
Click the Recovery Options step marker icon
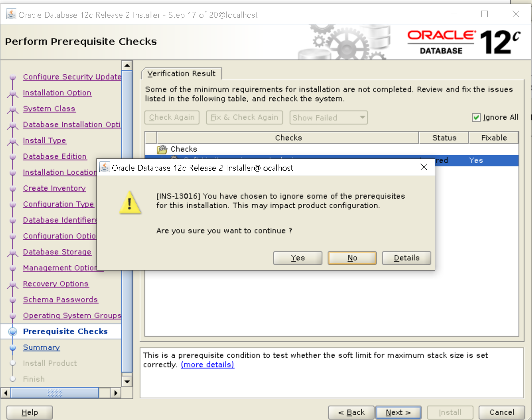pyautogui.click(x=13, y=284)
